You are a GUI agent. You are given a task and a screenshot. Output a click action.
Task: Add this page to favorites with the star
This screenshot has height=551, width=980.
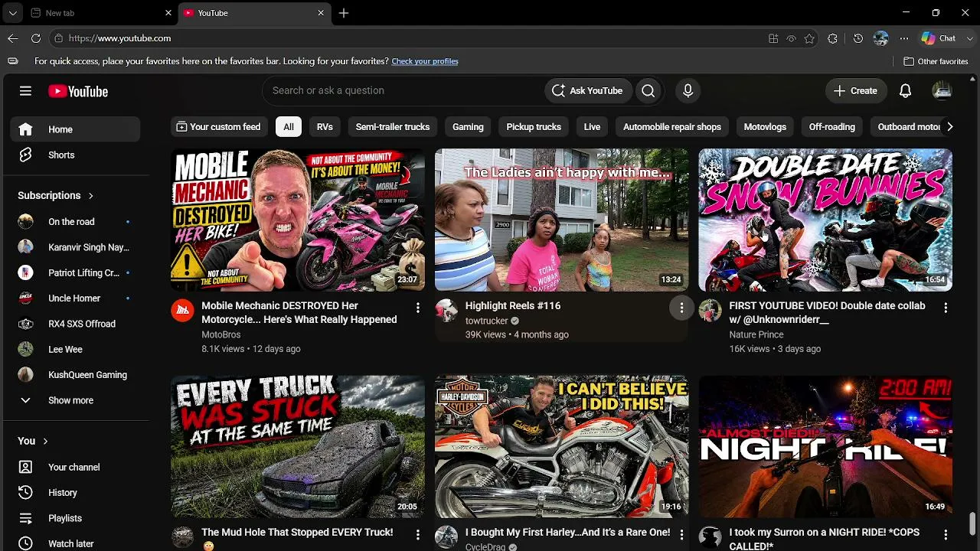pos(809,38)
